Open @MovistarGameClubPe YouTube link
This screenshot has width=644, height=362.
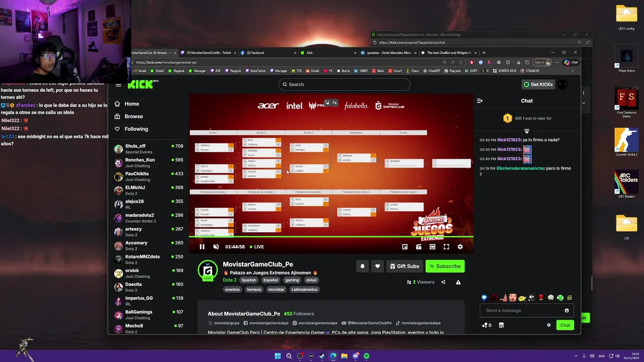[366, 323]
